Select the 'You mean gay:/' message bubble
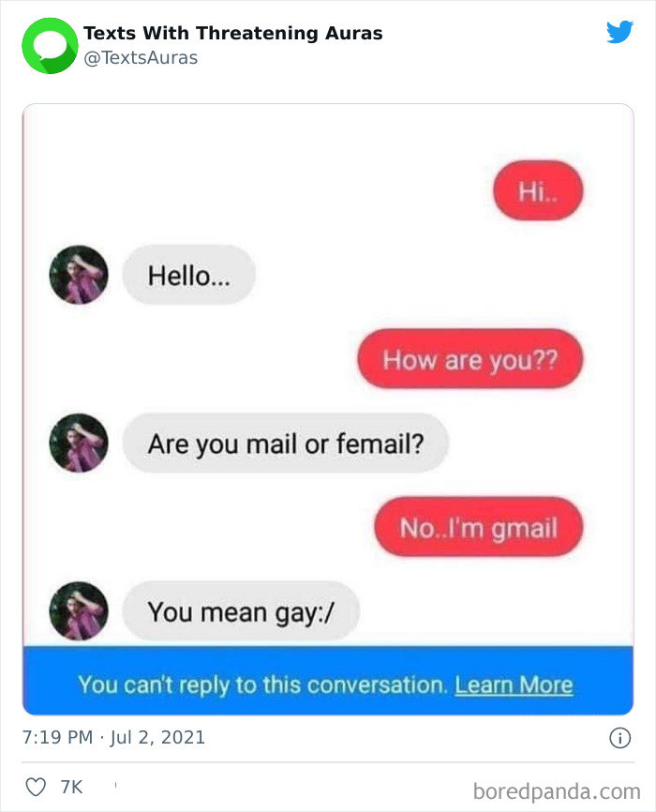 point(241,611)
